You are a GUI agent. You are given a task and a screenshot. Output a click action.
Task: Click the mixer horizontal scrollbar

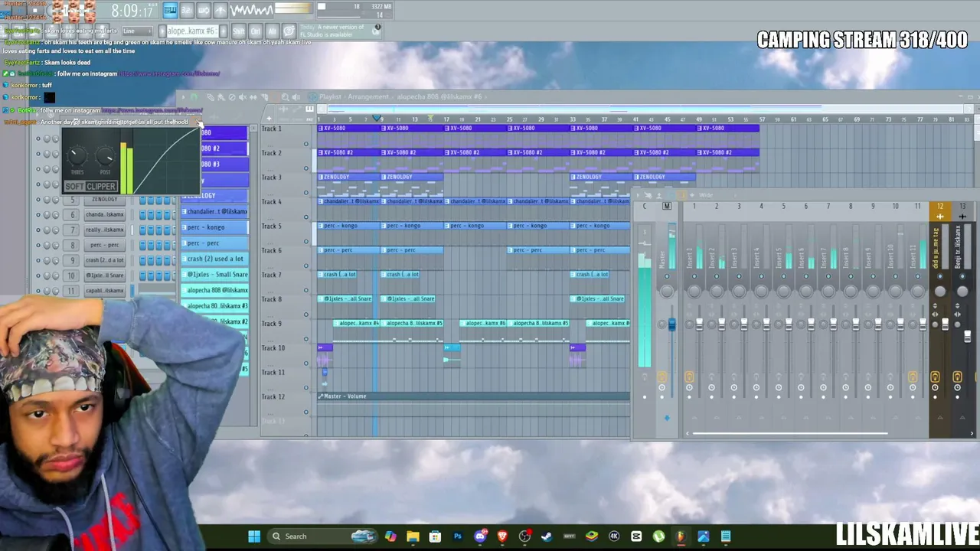point(789,434)
